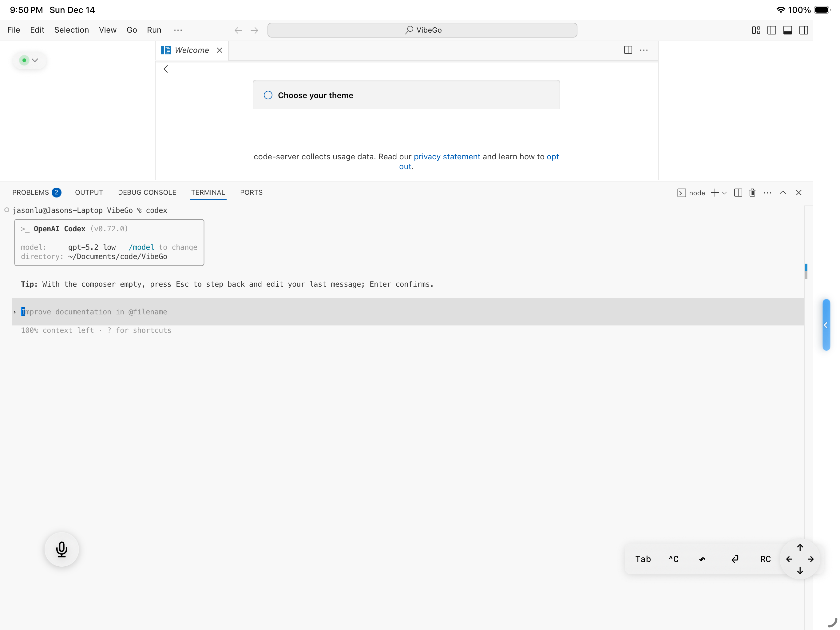Toggle the bottom panel visibility

787,30
